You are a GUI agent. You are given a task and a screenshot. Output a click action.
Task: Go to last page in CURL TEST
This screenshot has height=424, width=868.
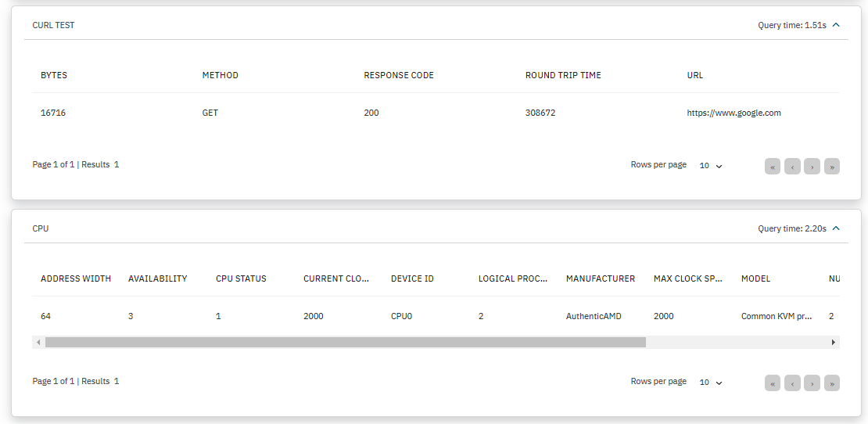(832, 167)
